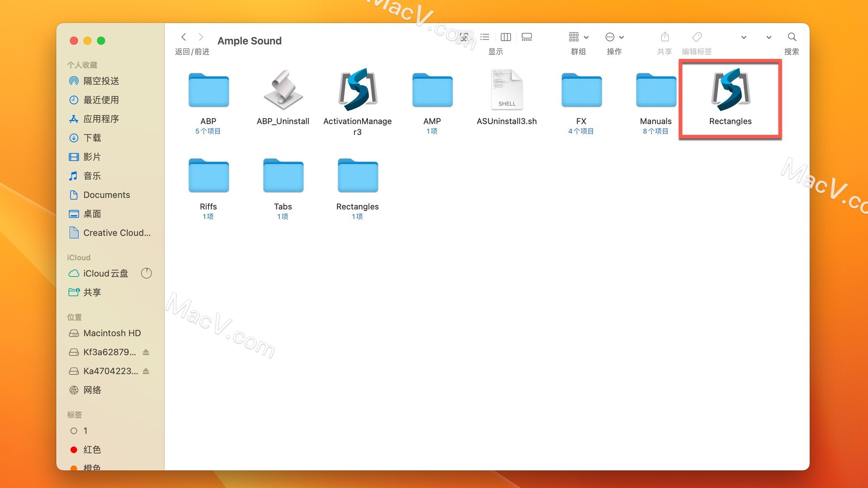Switch to icon grid view
This screenshot has width=868, height=488.
[464, 37]
